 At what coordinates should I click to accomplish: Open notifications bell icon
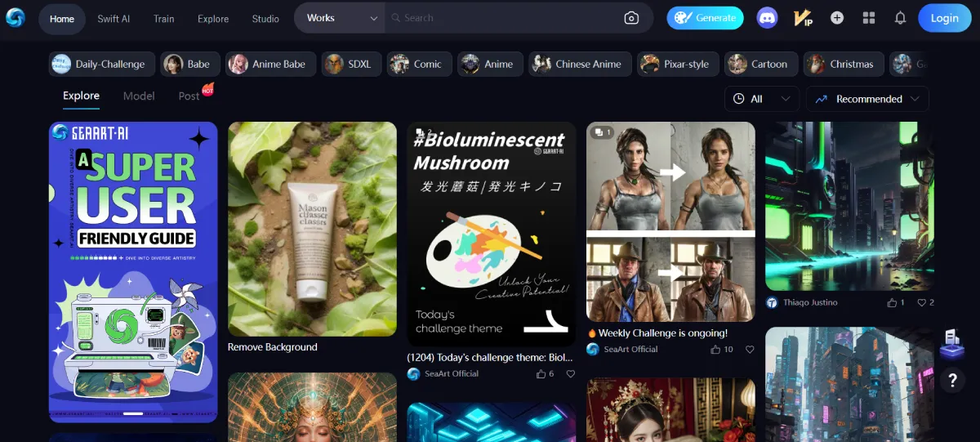901,18
